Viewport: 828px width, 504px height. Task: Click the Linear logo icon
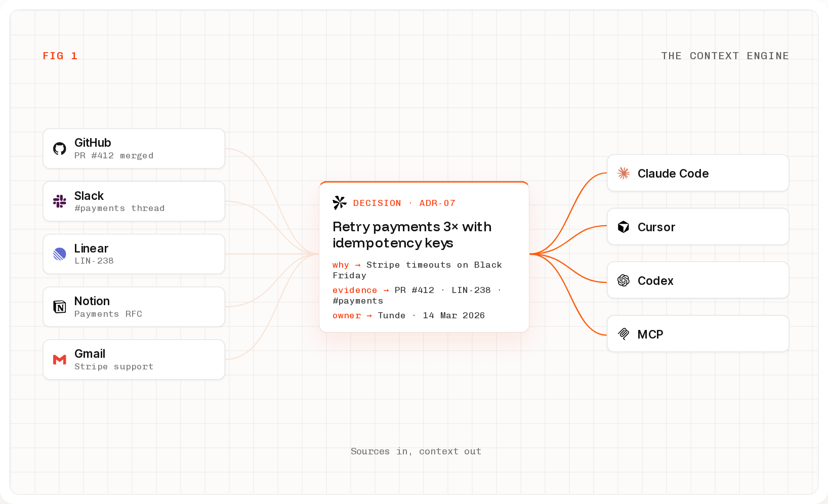[60, 254]
